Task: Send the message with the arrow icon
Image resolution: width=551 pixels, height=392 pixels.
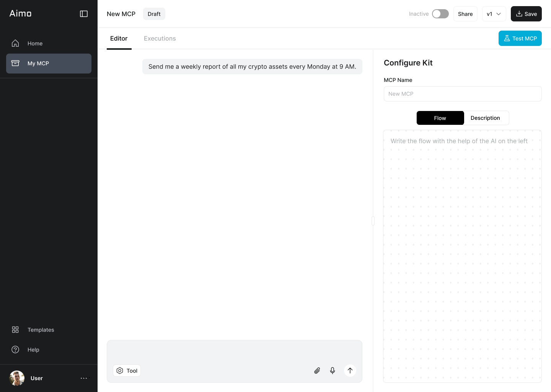Action: point(350,371)
